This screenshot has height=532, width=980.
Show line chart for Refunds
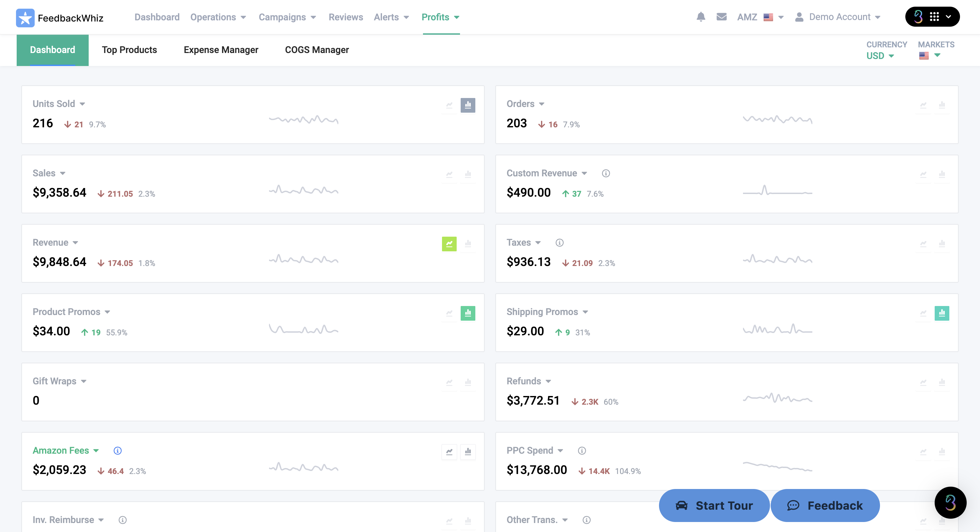(923, 382)
